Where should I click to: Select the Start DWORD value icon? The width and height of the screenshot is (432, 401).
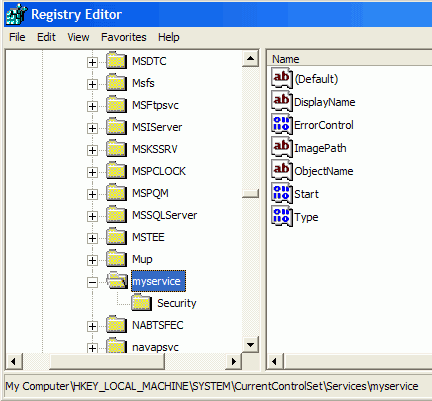(x=282, y=193)
